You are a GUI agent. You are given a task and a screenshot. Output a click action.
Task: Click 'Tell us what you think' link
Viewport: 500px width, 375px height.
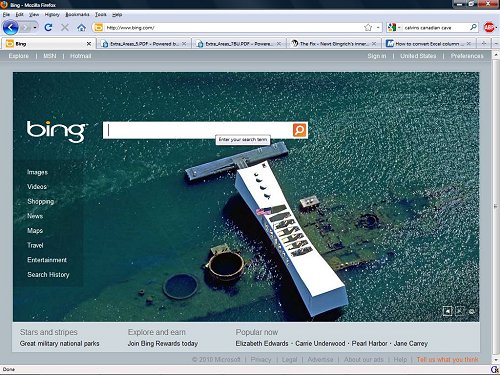point(447,359)
